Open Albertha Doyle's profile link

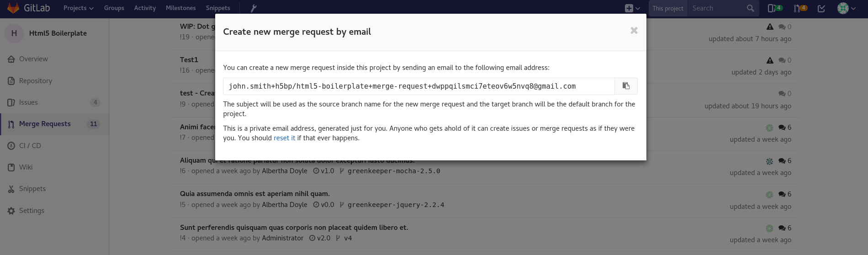284,171
